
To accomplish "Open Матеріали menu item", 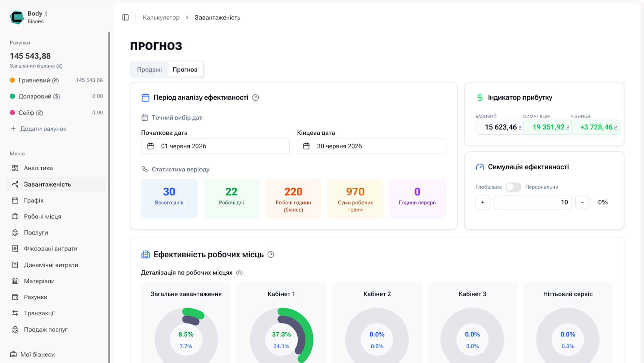I will pos(56,281).
